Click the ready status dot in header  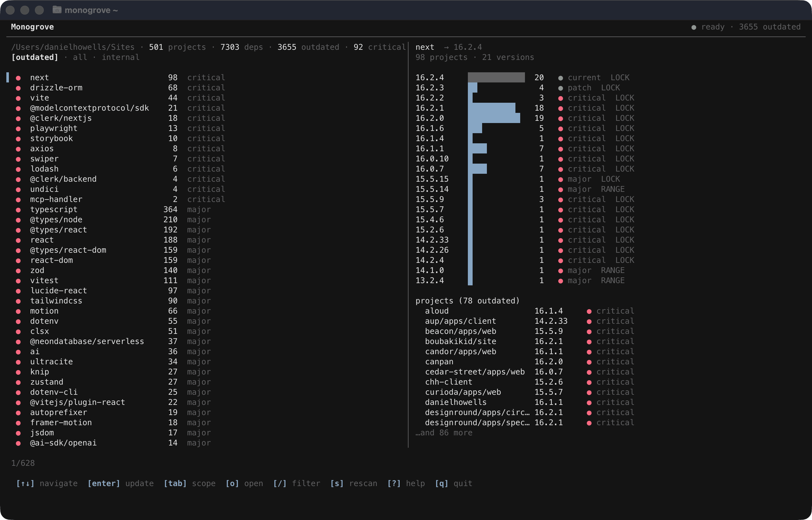click(x=694, y=27)
